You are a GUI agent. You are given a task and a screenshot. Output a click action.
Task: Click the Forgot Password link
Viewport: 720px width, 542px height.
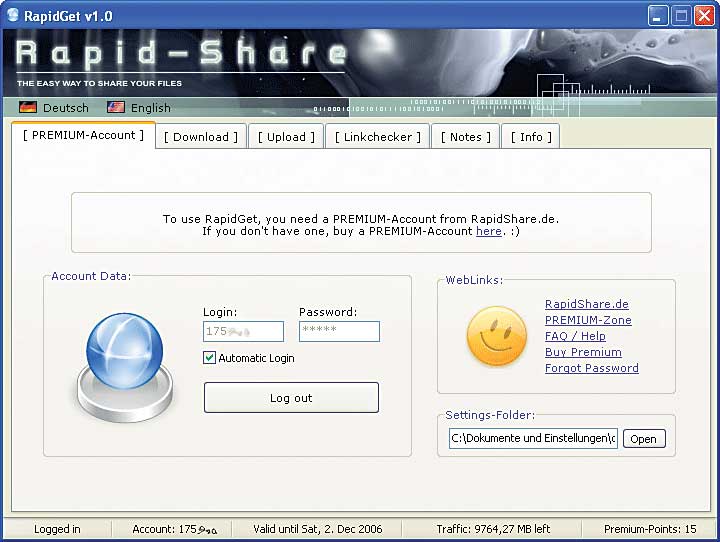pos(592,368)
